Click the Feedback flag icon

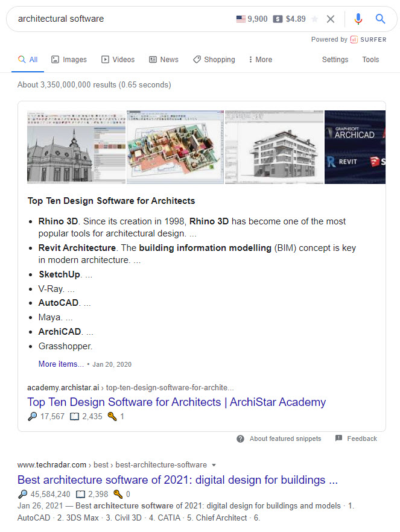point(338,439)
